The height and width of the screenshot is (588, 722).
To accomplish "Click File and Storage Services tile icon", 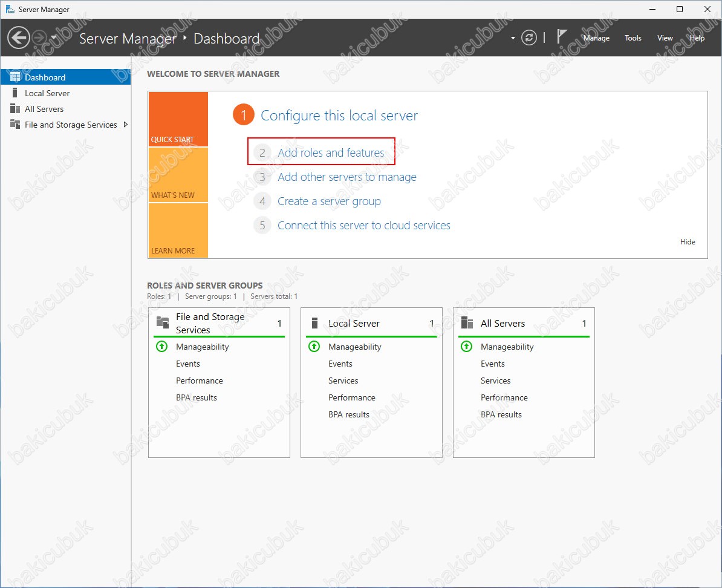I will (163, 322).
